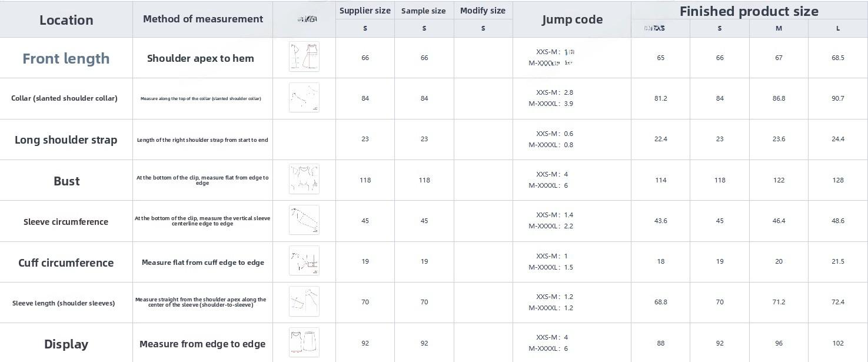Select the Display supplier size value 92
The image size is (868, 362).
(365, 343)
